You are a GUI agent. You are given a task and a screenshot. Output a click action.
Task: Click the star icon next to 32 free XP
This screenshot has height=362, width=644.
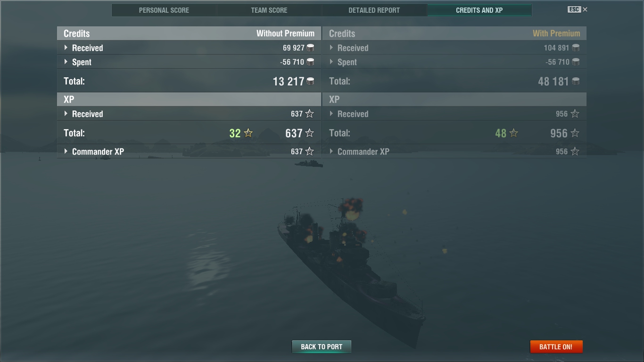pos(248,133)
